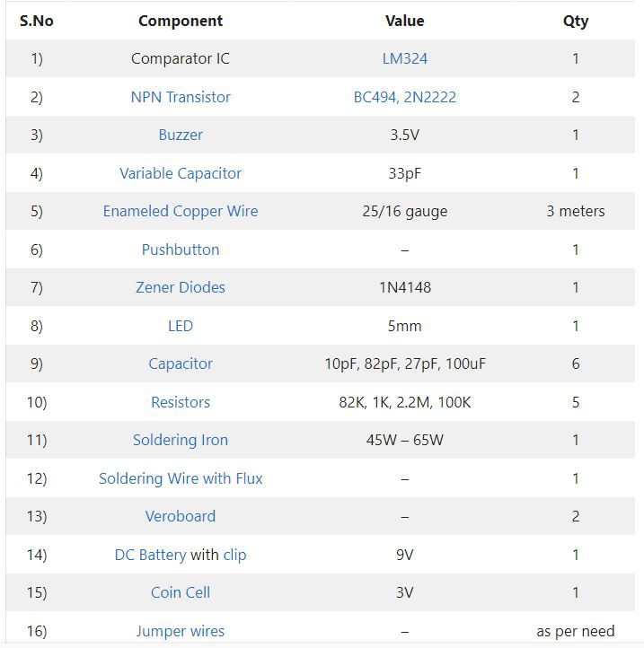The height and width of the screenshot is (648, 644).
Task: Click the LED link
Action: [181, 326]
